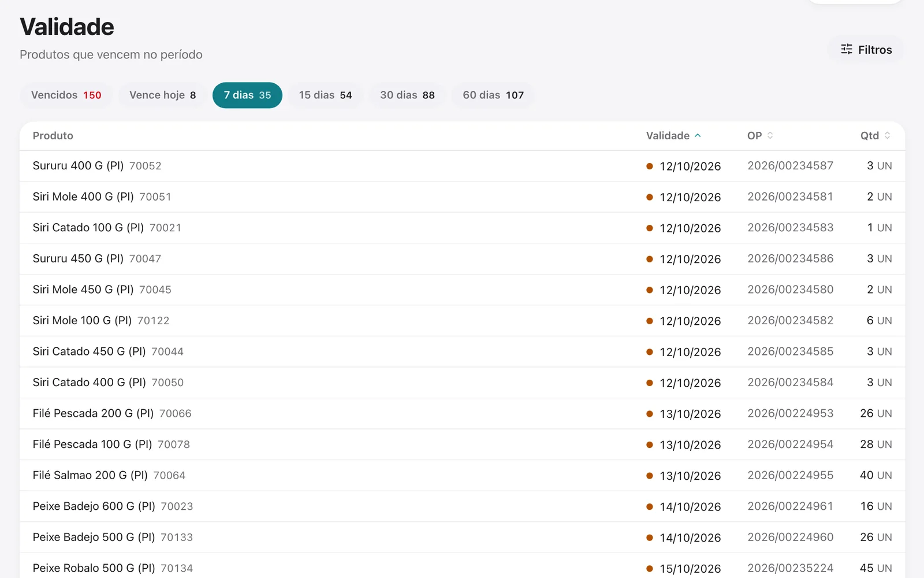This screenshot has width=924, height=578.
Task: Select OP number 2026/00234583
Action: tap(790, 228)
